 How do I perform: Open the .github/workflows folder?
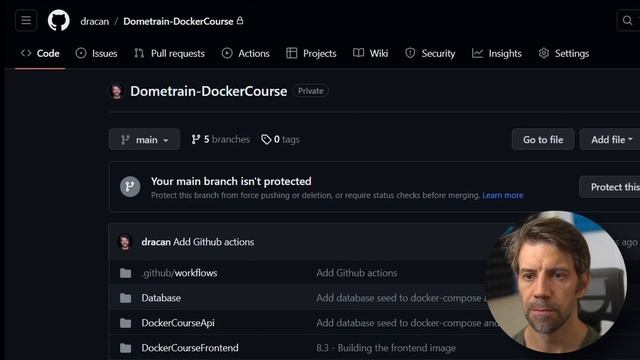click(179, 273)
